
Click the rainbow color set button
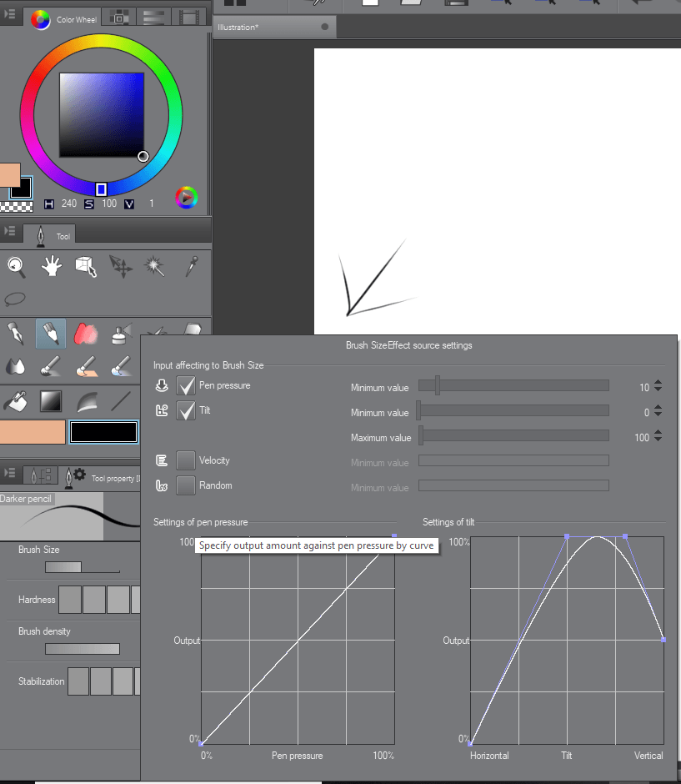[x=186, y=198]
